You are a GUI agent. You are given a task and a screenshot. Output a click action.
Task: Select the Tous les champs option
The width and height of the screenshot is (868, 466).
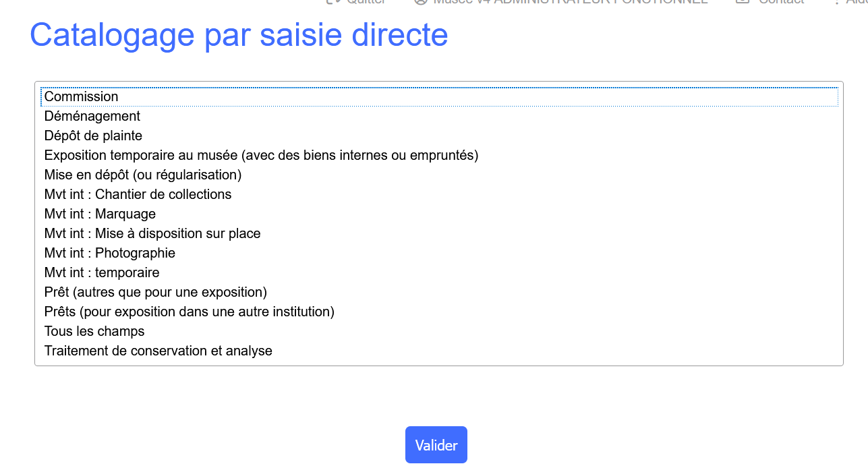pos(94,331)
